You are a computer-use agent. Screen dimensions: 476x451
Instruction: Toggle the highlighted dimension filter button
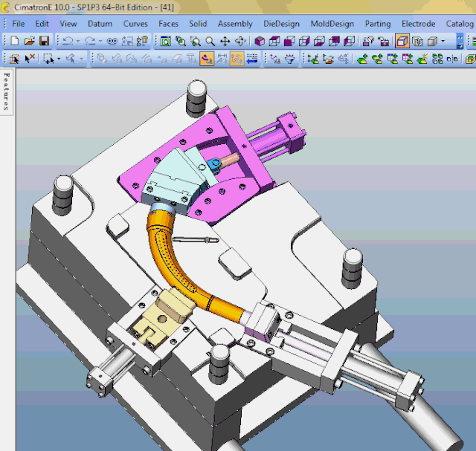237,58
